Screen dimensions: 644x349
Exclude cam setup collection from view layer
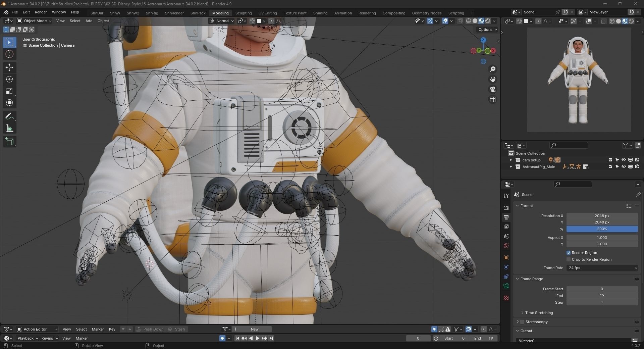(610, 160)
